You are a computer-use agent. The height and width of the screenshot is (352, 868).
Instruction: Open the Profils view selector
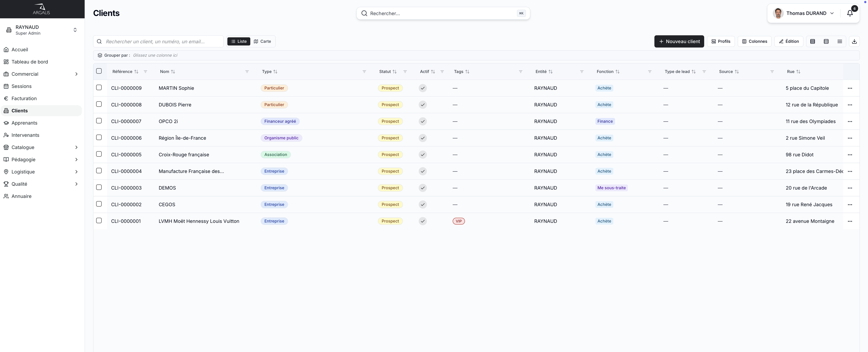[x=721, y=41]
